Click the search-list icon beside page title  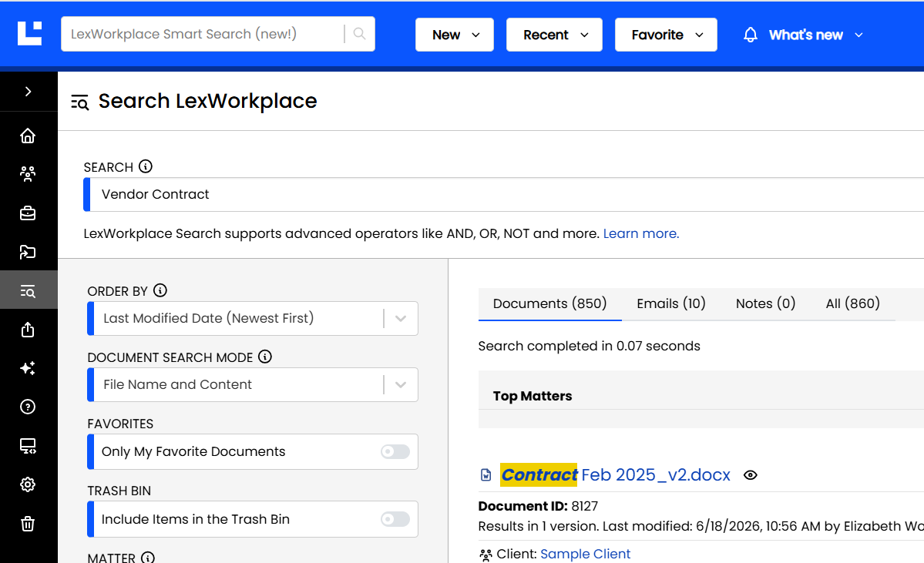pos(79,102)
